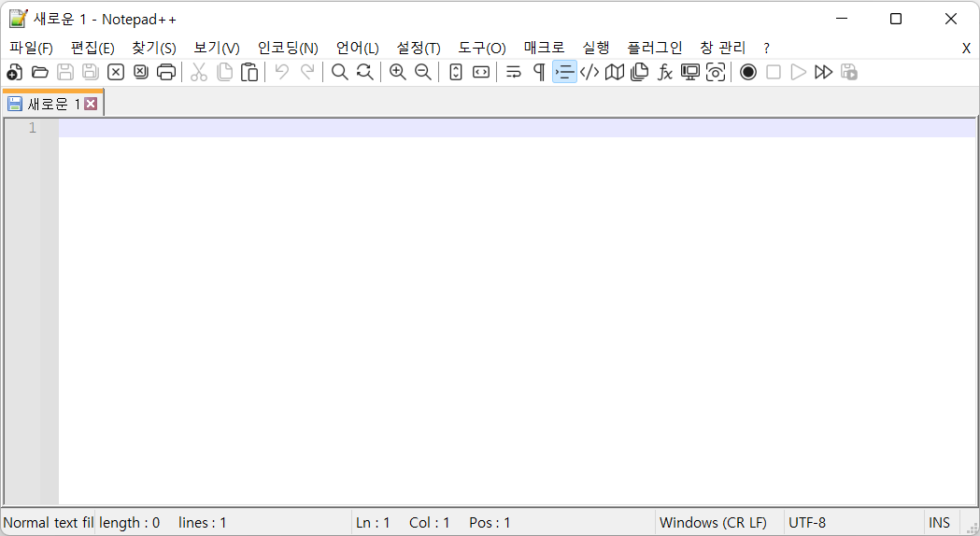Save the recorded macro icon
This screenshot has width=980, height=536.
(x=849, y=73)
